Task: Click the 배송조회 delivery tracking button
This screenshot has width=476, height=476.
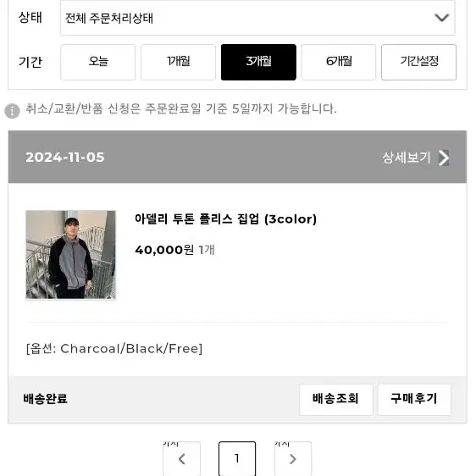Action: pyautogui.click(x=335, y=399)
